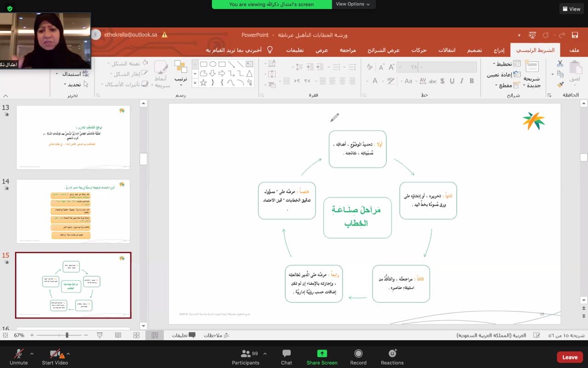
Task: Collapse the PowerPoint ribbon with chevron
Action: 6,96
